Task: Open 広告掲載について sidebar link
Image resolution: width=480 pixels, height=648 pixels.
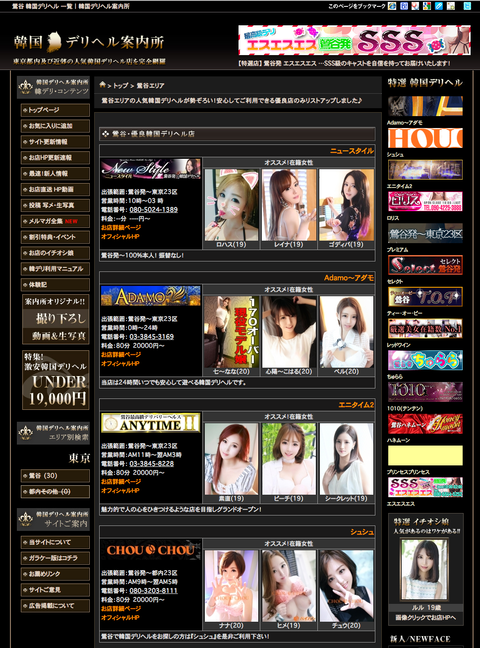Action: click(55, 606)
